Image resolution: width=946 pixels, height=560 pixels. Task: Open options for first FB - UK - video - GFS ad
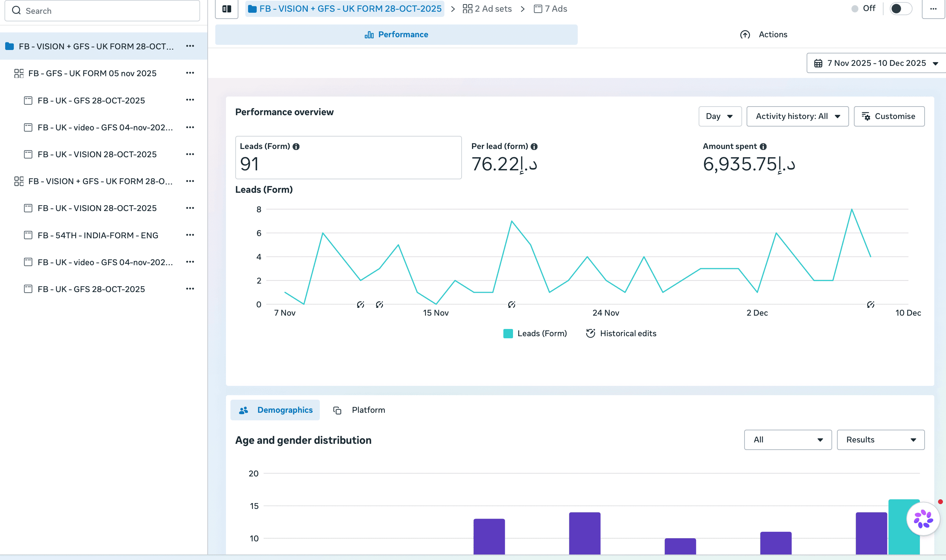[x=190, y=127]
